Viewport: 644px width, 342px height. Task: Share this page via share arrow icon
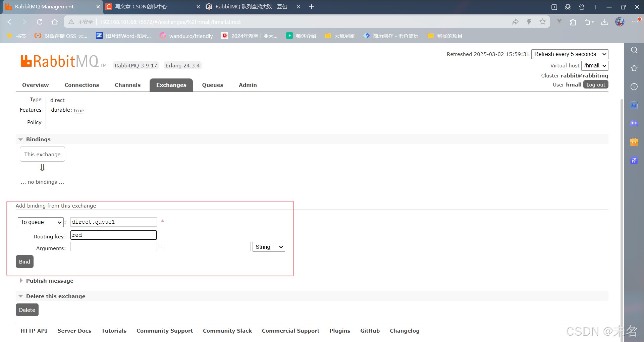[516, 22]
